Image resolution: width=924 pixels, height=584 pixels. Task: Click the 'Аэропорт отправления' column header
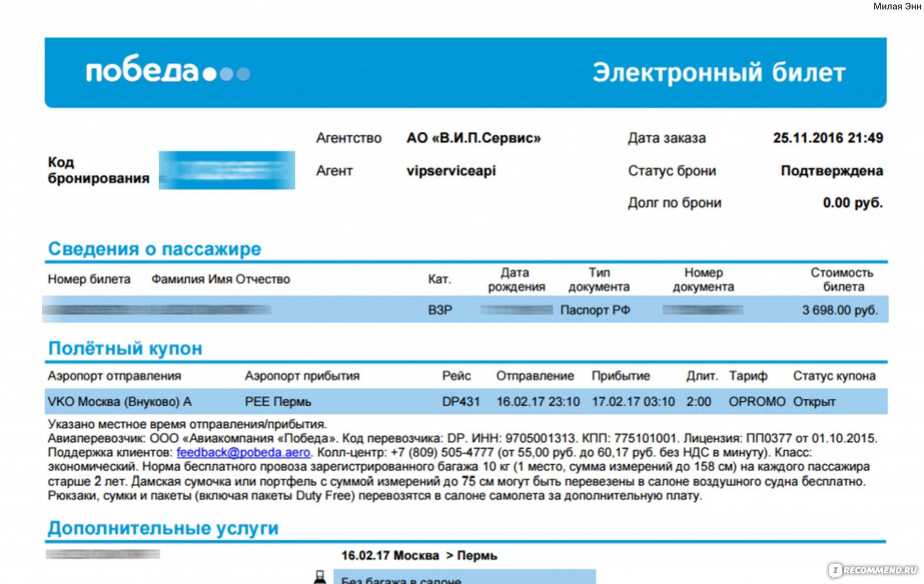(114, 376)
